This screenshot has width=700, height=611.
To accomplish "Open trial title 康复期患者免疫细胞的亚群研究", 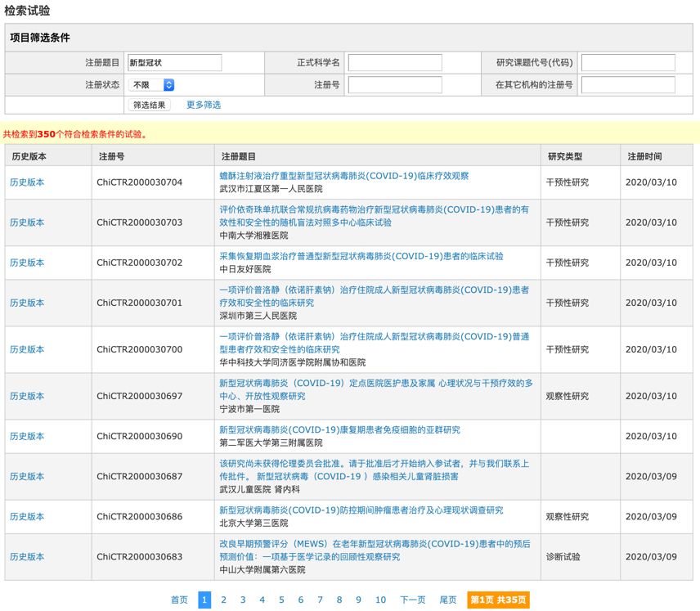I will (339, 430).
